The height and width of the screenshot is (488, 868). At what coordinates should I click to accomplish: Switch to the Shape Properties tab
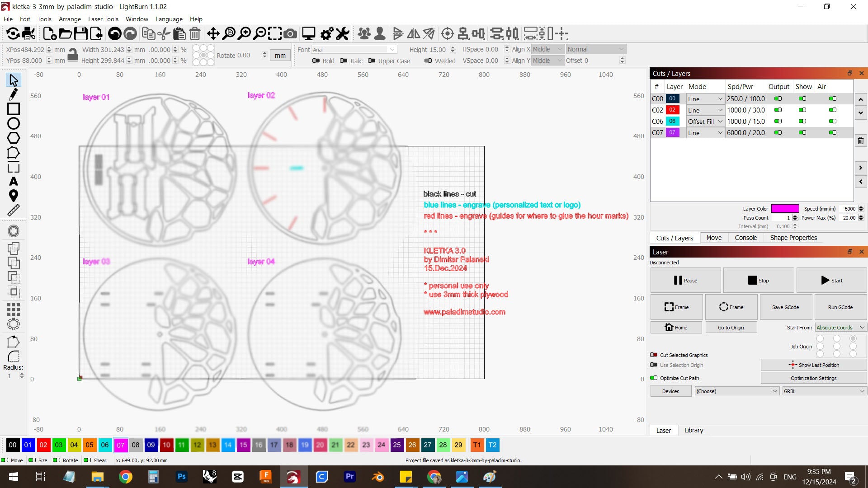point(793,238)
